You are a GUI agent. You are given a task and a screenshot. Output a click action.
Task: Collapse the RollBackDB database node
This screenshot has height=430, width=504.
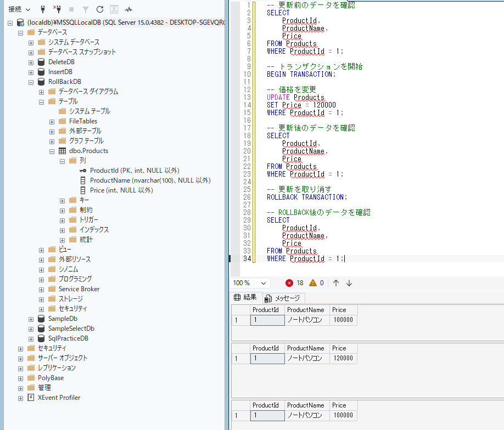pos(31,82)
